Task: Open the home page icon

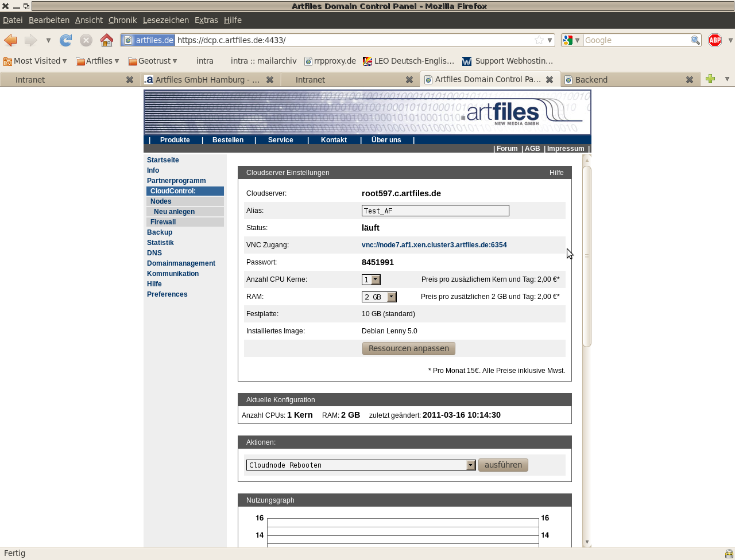Action: (x=106, y=40)
